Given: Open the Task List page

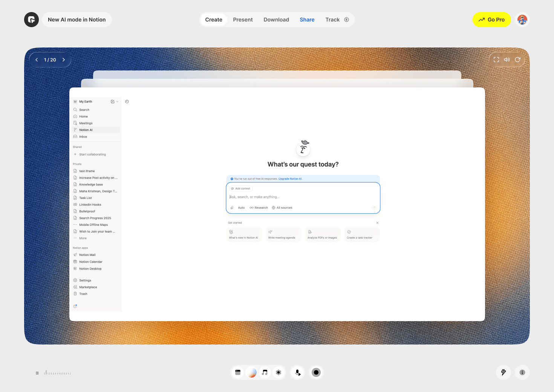Looking at the screenshot, I should click(x=96, y=198).
